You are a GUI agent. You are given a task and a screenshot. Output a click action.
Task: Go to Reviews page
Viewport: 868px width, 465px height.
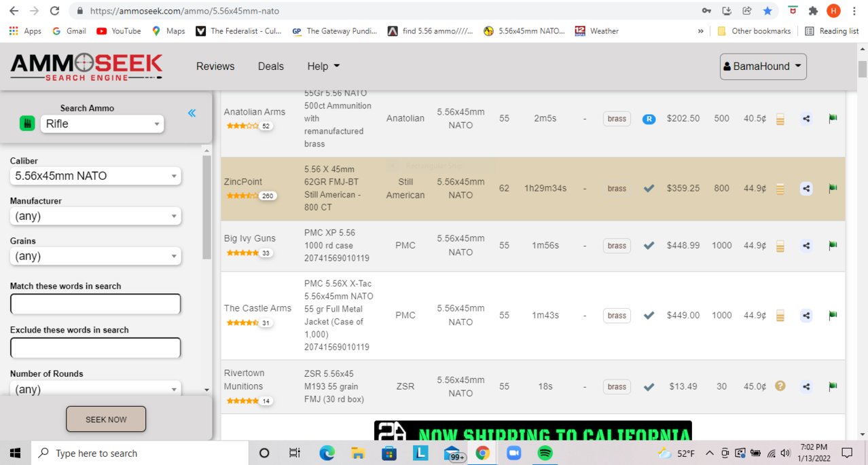click(x=215, y=66)
